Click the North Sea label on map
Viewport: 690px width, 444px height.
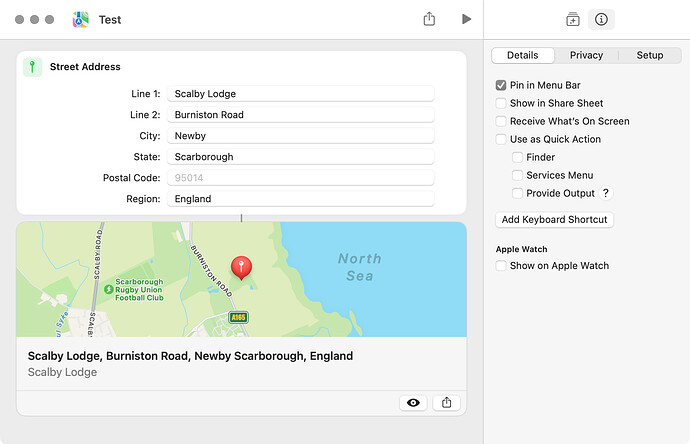[360, 267]
